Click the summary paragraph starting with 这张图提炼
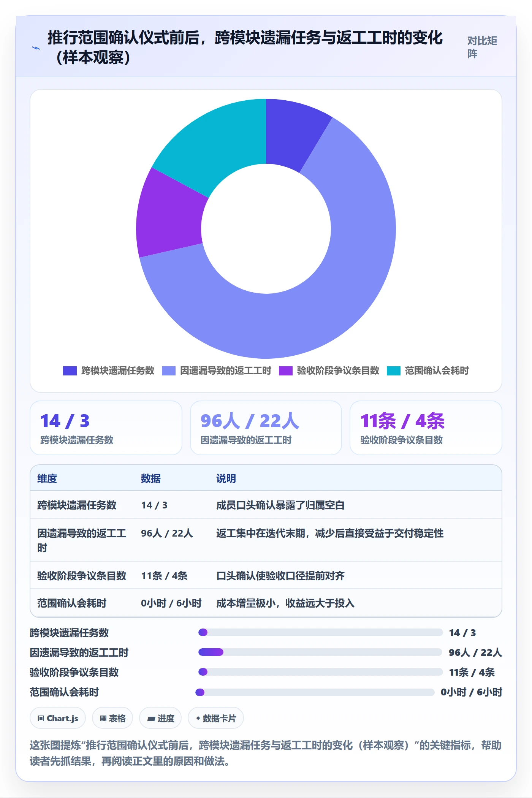Image resolution: width=532 pixels, height=798 pixels. click(x=266, y=753)
